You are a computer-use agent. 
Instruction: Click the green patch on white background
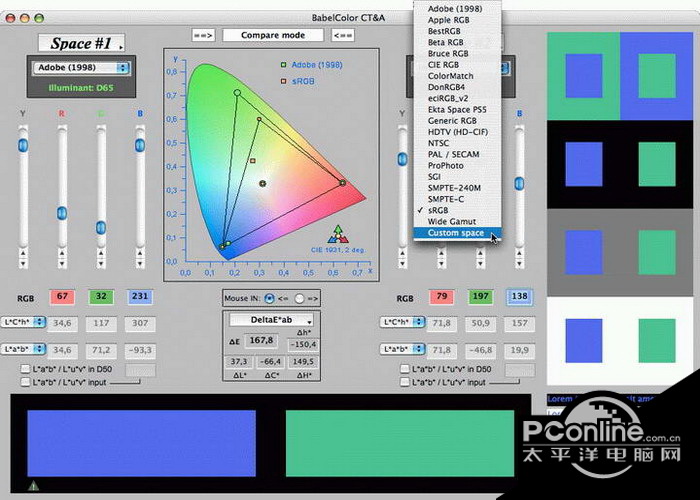(657, 341)
